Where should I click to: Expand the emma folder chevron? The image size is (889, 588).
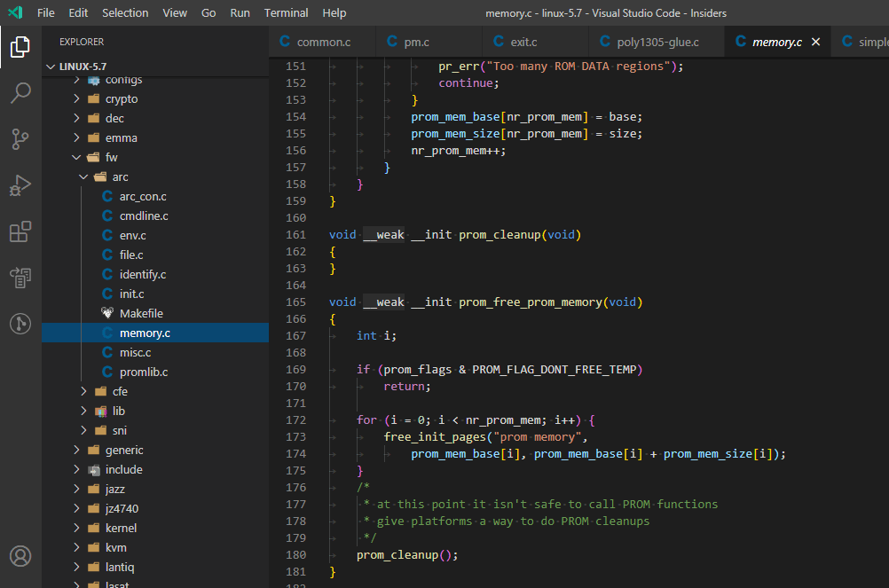[x=76, y=137]
